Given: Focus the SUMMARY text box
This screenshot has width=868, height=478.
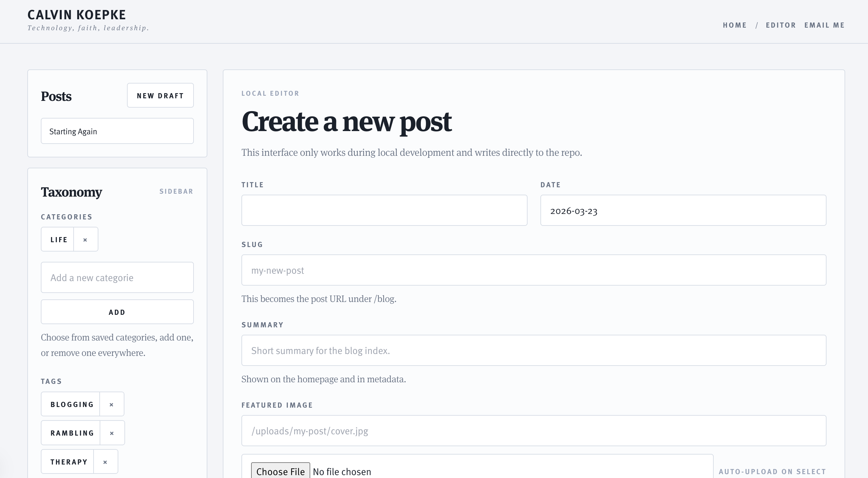Looking at the screenshot, I should click(534, 350).
